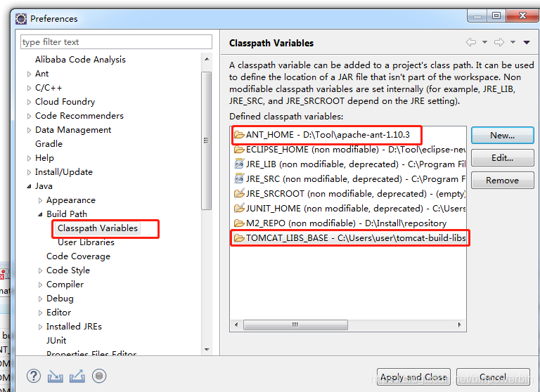The height and width of the screenshot is (392, 540).
Task: Expand the Code Recommenders node
Action: [x=29, y=116]
